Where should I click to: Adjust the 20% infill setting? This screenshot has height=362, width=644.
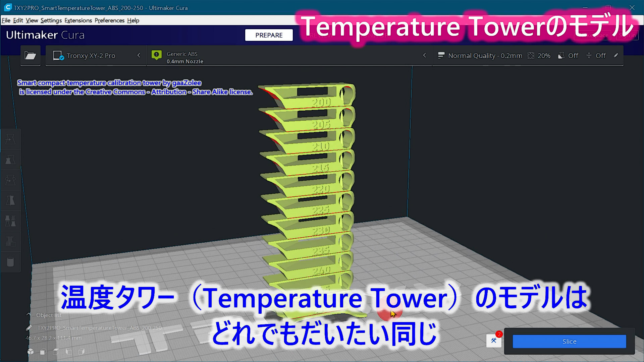[x=539, y=55]
